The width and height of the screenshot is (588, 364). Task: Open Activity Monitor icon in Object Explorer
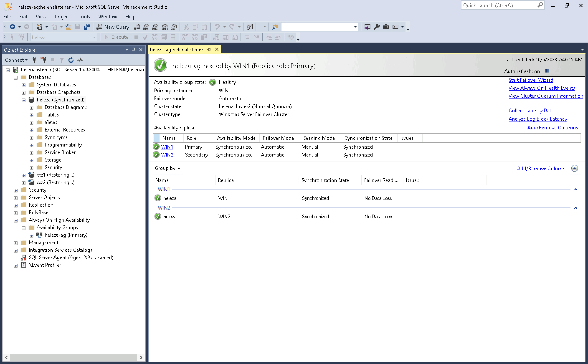[x=80, y=60]
